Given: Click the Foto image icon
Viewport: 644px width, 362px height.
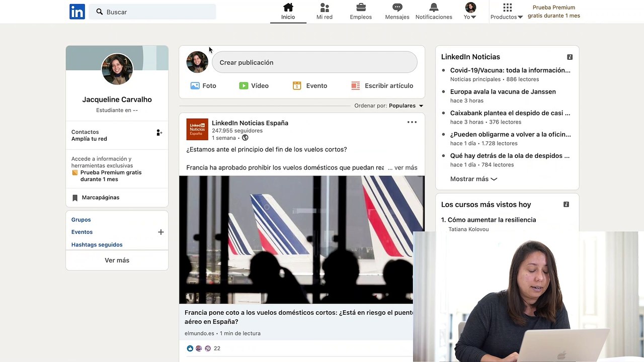Looking at the screenshot, I should [195, 85].
